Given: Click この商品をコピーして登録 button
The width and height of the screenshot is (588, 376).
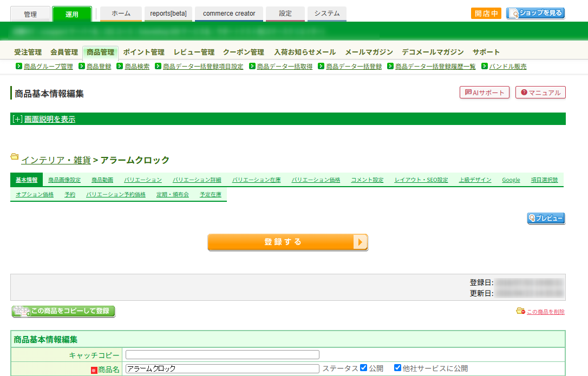Looking at the screenshot, I should [x=63, y=311].
